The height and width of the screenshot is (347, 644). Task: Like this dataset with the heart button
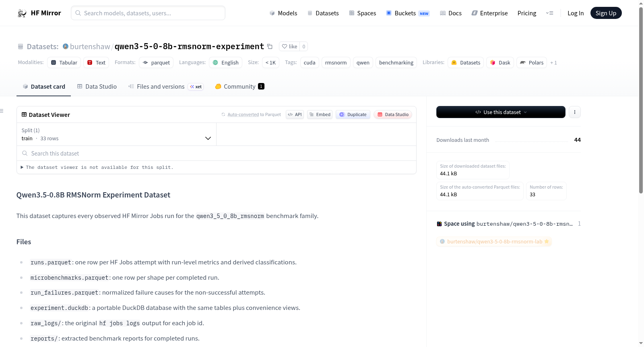click(289, 47)
